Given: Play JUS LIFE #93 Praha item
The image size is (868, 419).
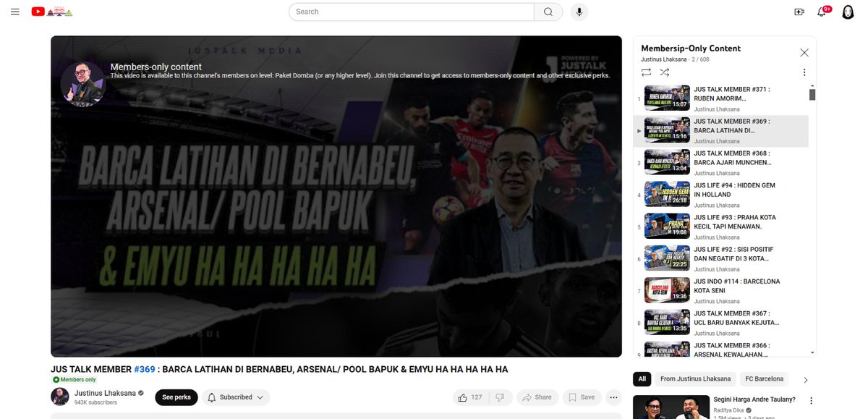Looking at the screenshot, I should [721, 227].
